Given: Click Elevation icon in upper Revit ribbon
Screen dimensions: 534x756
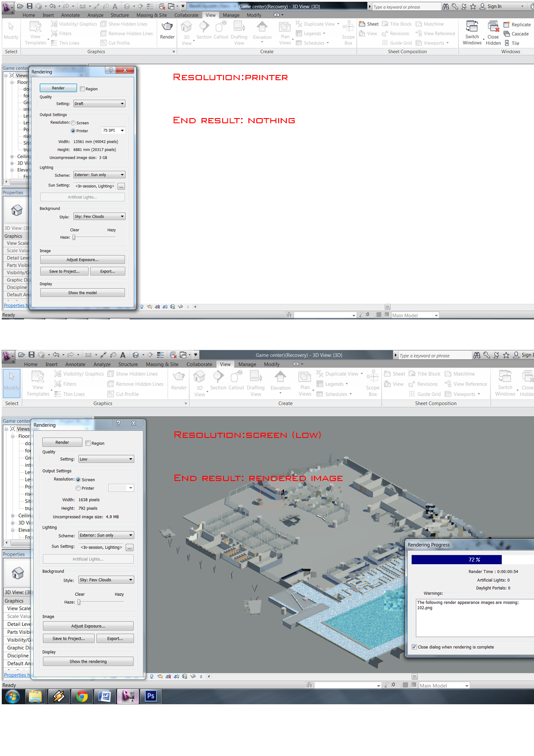Looking at the screenshot, I should point(262,27).
